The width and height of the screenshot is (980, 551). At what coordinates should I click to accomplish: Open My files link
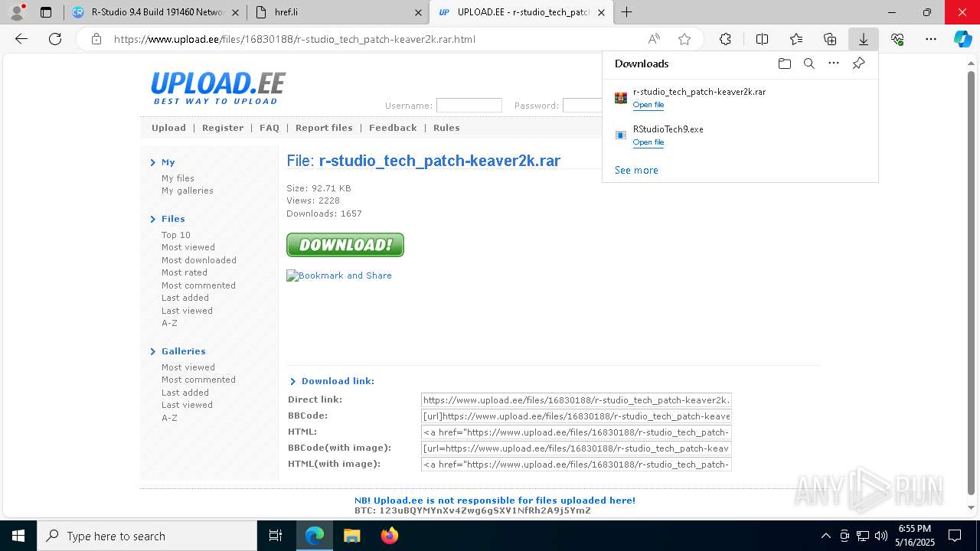point(178,178)
